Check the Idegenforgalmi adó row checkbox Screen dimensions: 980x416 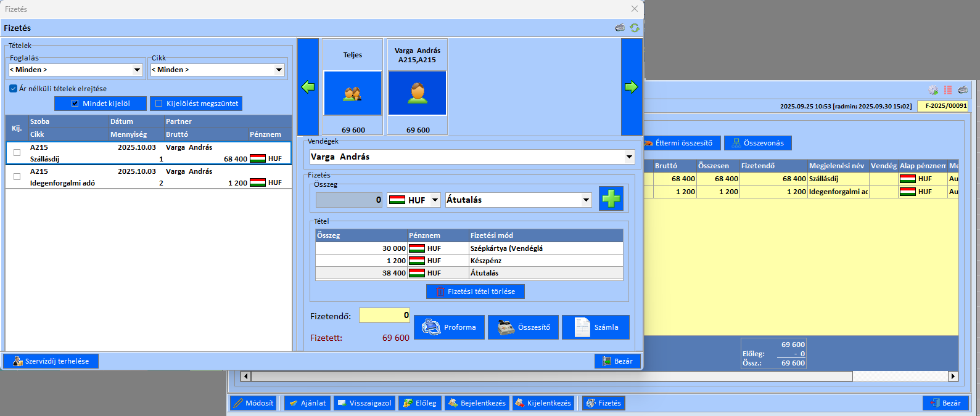[x=17, y=177]
